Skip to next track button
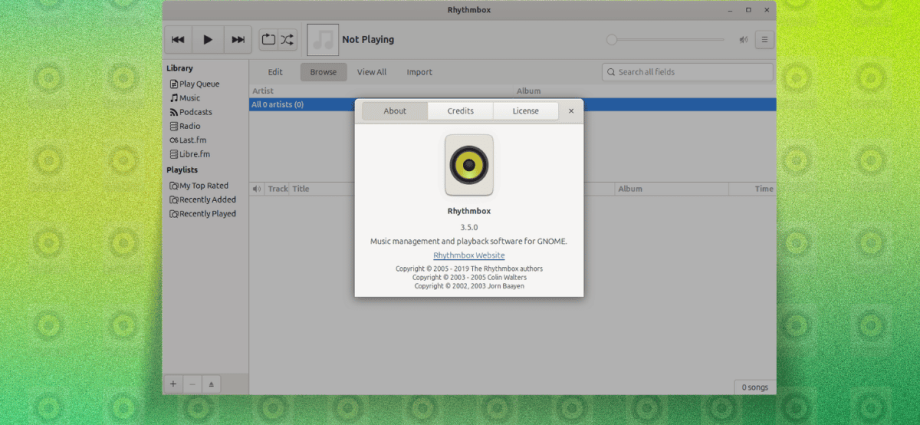This screenshot has width=920, height=425. click(x=238, y=39)
